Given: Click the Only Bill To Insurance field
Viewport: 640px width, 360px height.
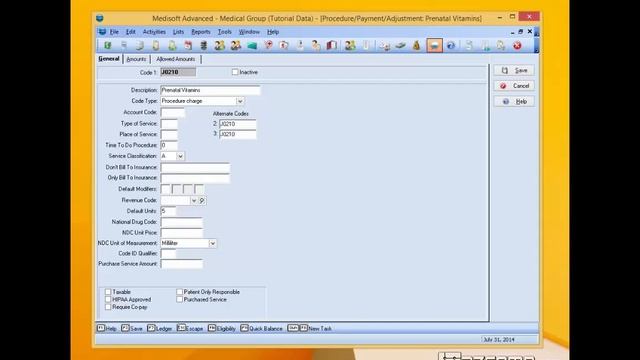Looking at the screenshot, I should [195, 178].
